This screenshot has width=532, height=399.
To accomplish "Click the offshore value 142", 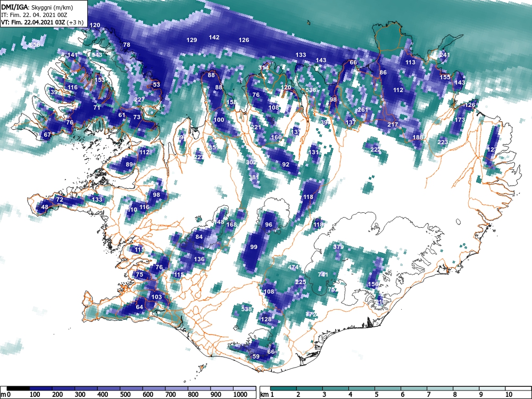I will (214, 38).
